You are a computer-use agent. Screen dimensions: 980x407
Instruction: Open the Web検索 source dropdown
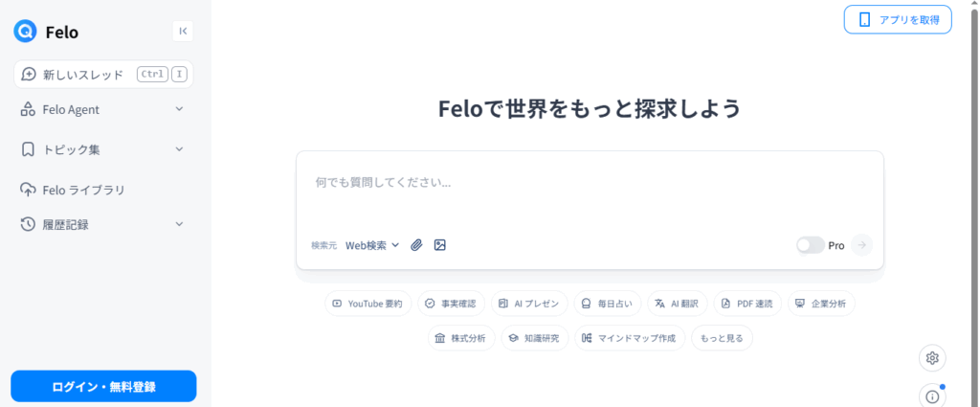(372, 245)
